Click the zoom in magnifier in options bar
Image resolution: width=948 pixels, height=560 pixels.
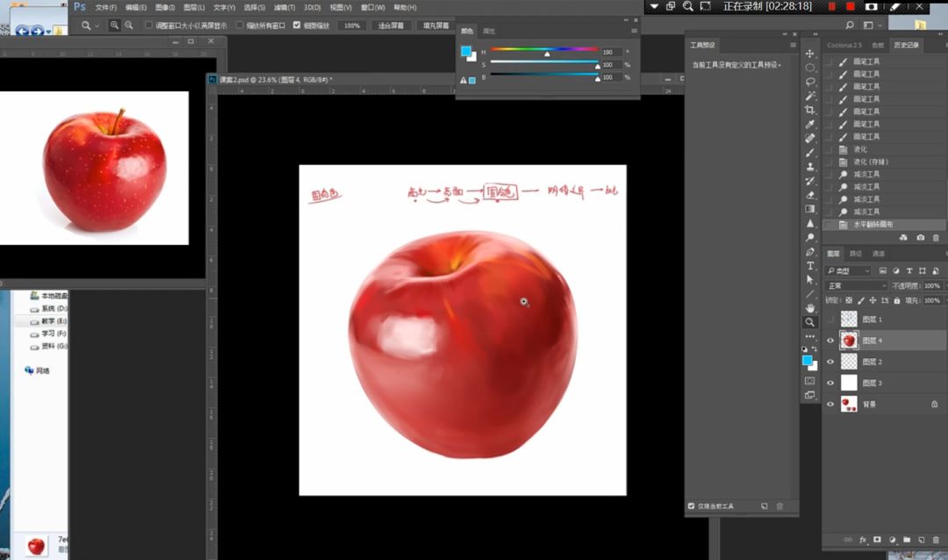[x=115, y=25]
